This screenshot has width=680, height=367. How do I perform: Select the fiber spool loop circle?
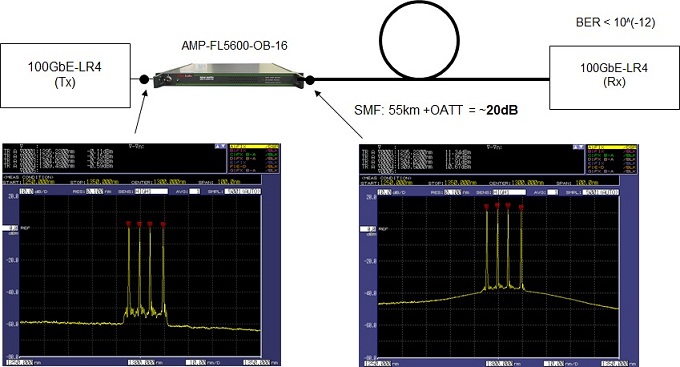pos(419,40)
